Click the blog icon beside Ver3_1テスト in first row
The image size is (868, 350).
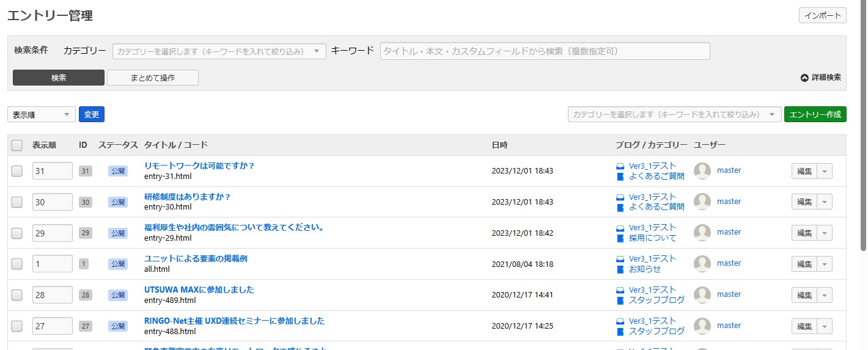click(x=620, y=166)
